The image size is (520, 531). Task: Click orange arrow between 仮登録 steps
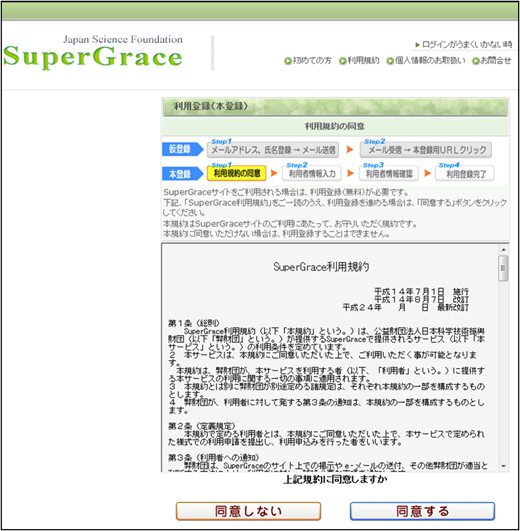[350, 149]
